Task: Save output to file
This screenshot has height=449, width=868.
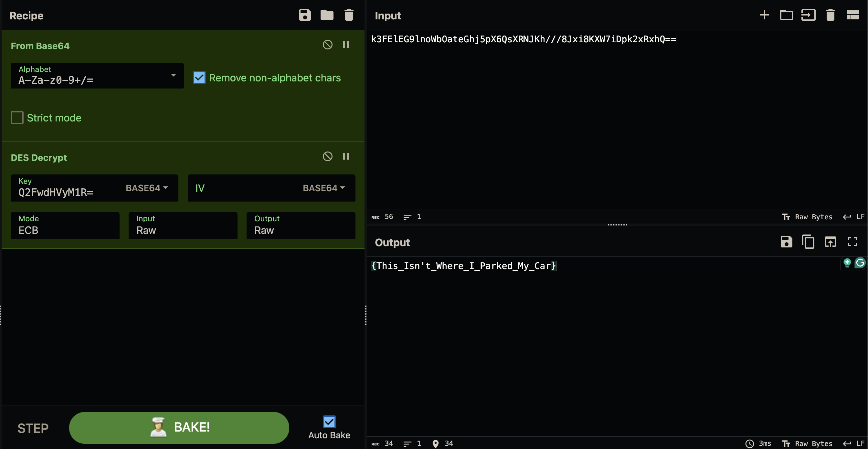Action: point(786,242)
